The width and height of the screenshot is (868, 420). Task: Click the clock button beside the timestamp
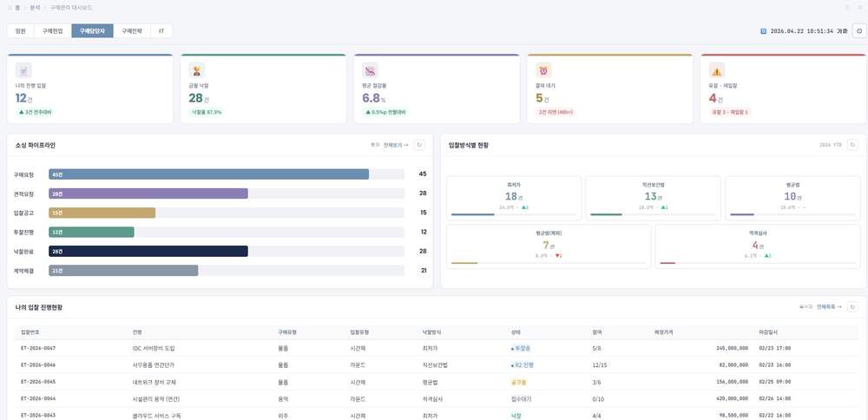859,31
